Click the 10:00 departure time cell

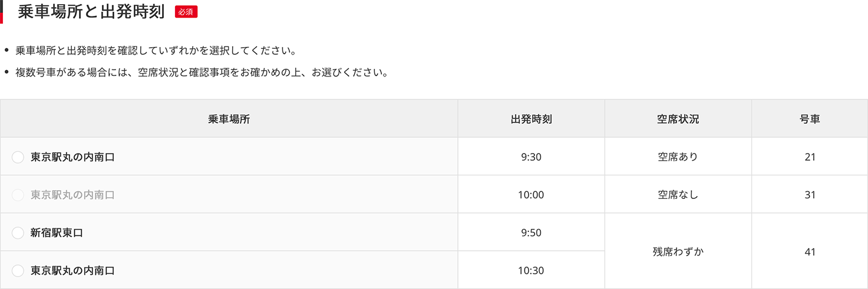click(x=531, y=194)
